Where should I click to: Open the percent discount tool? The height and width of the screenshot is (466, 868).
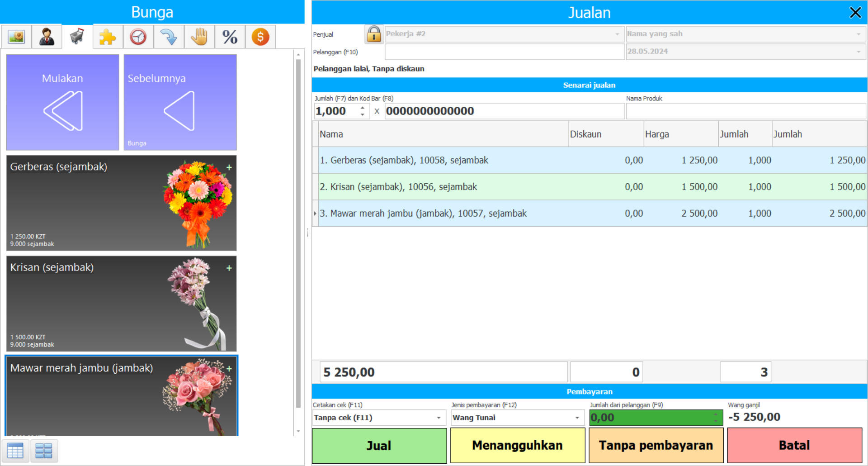pyautogui.click(x=230, y=36)
